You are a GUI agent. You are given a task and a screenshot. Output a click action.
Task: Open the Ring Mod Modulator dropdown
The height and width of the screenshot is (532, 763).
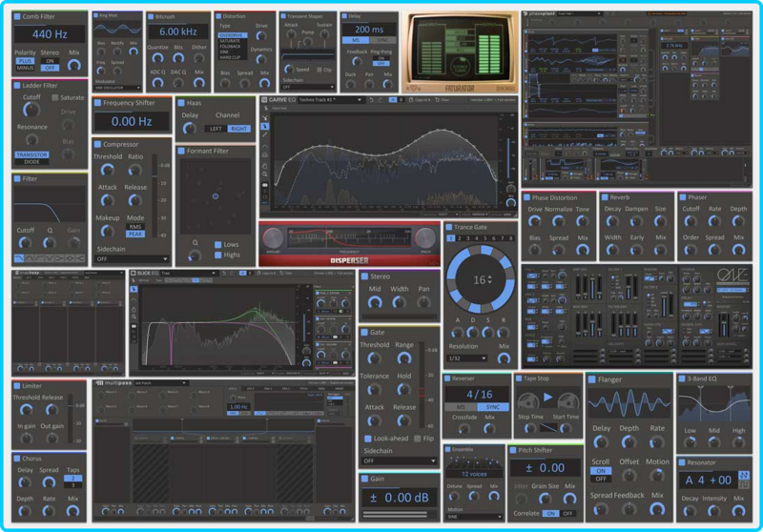[x=117, y=88]
